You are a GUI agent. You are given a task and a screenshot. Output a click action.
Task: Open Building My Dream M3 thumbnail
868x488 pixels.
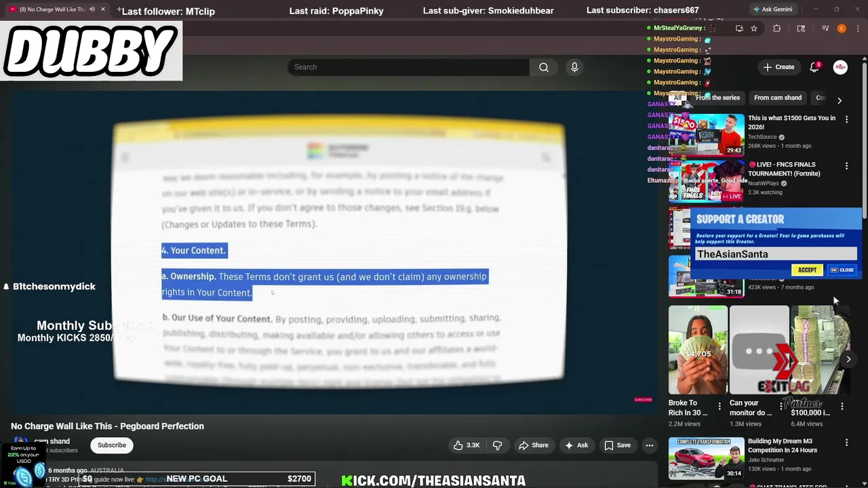point(706,457)
